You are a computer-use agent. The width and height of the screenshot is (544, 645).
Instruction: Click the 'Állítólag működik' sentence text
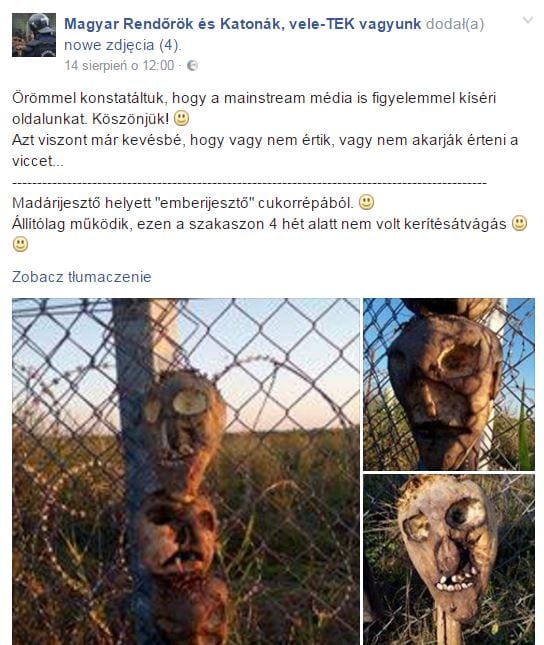point(259,224)
